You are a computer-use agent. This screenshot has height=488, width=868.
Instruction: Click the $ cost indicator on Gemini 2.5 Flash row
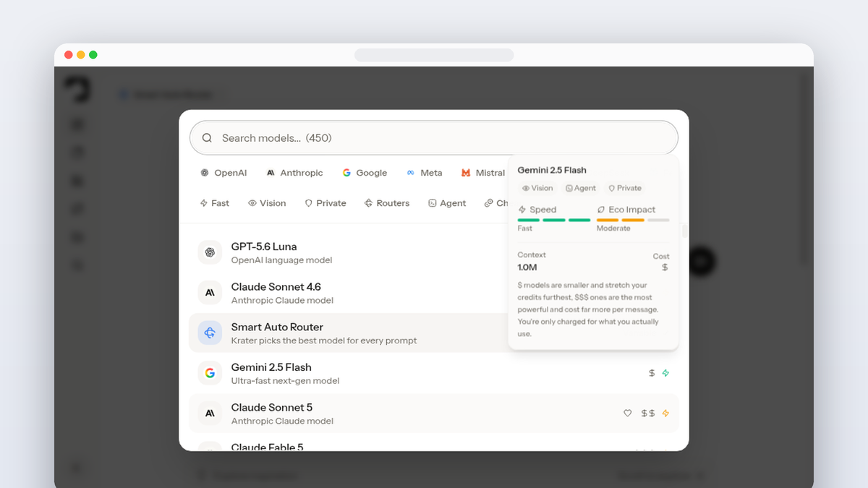click(x=652, y=373)
